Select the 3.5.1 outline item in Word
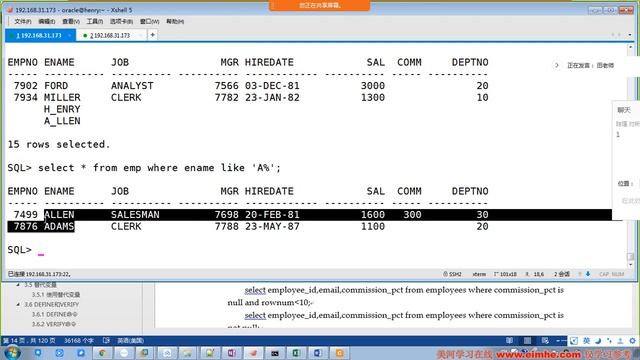The image size is (640, 360). point(56,295)
